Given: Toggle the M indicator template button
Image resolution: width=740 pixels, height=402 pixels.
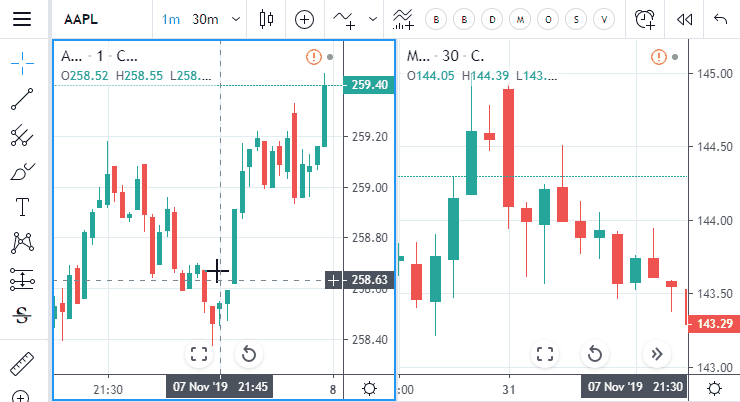Looking at the screenshot, I should point(520,19).
